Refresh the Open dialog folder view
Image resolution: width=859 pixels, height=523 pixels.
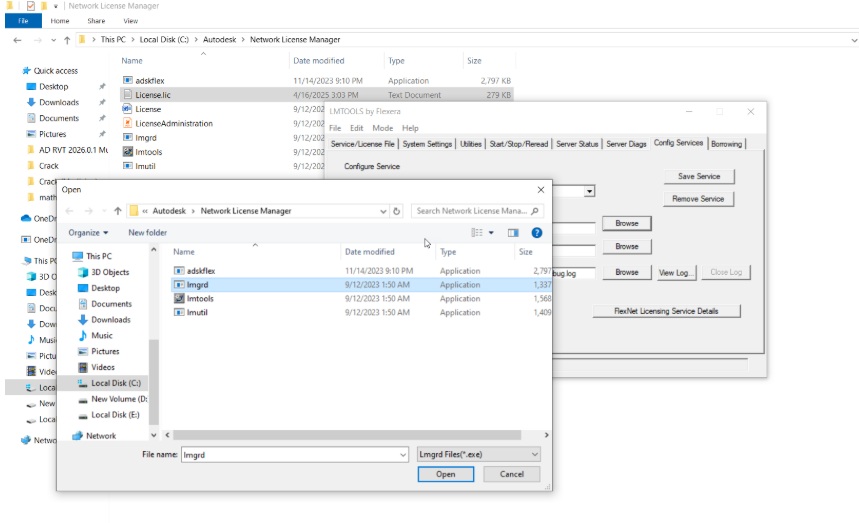pyautogui.click(x=397, y=211)
